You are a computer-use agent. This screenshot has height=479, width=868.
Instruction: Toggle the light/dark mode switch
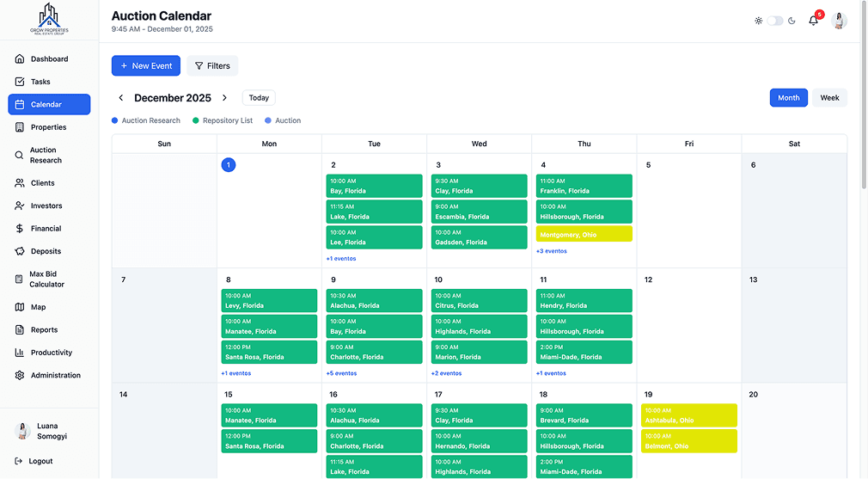[775, 21]
